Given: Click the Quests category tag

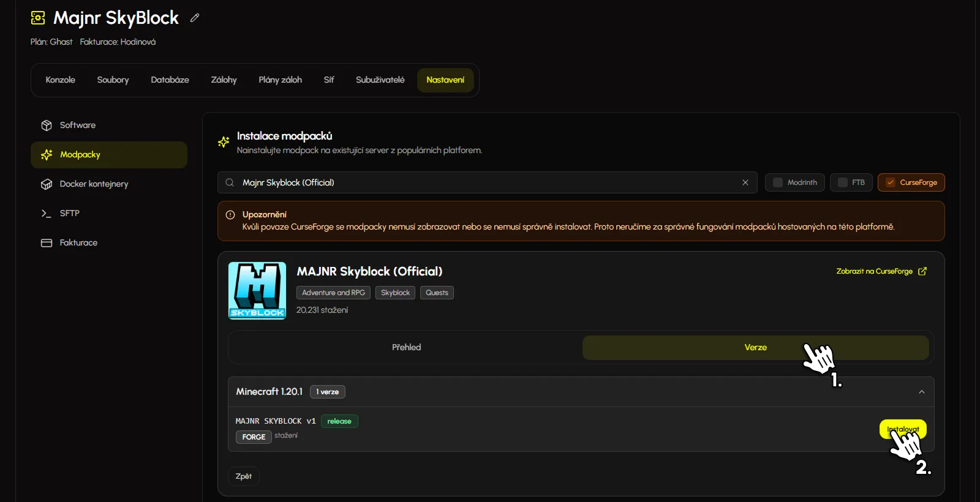Looking at the screenshot, I should pos(437,293).
